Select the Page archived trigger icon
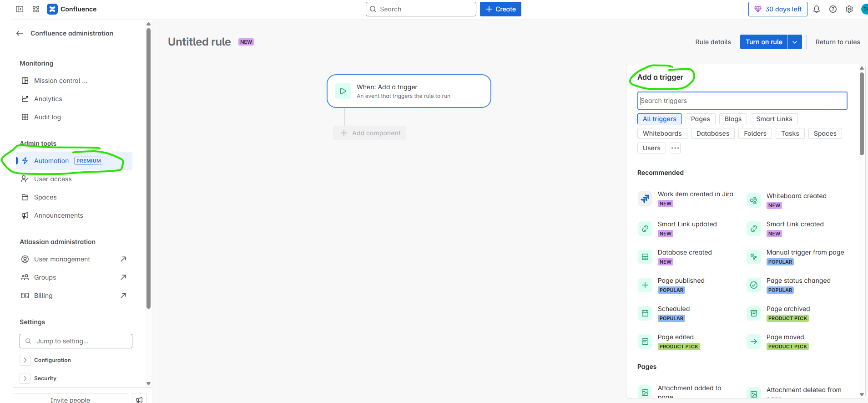Viewport: 868px width, 403px height. (x=754, y=313)
